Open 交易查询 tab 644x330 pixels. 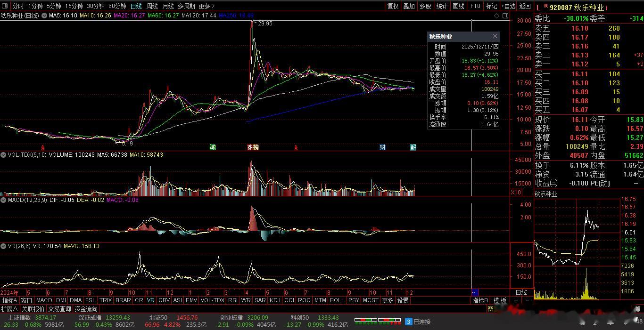59,309
